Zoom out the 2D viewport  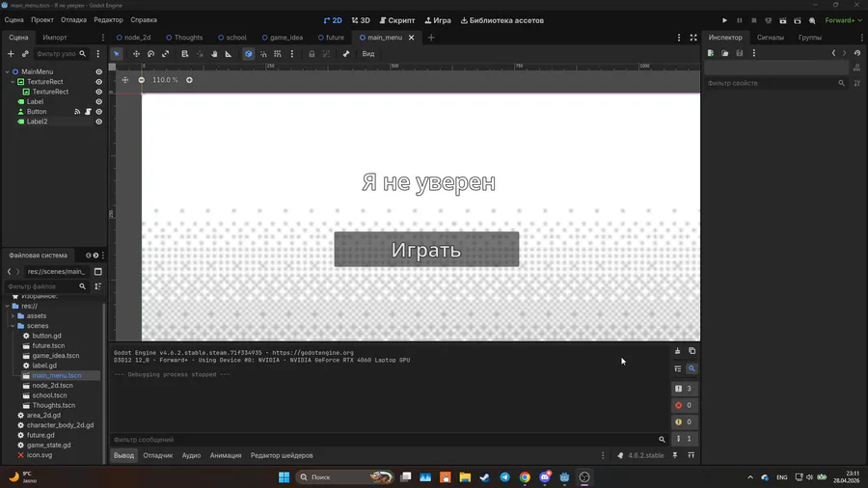[x=141, y=80]
